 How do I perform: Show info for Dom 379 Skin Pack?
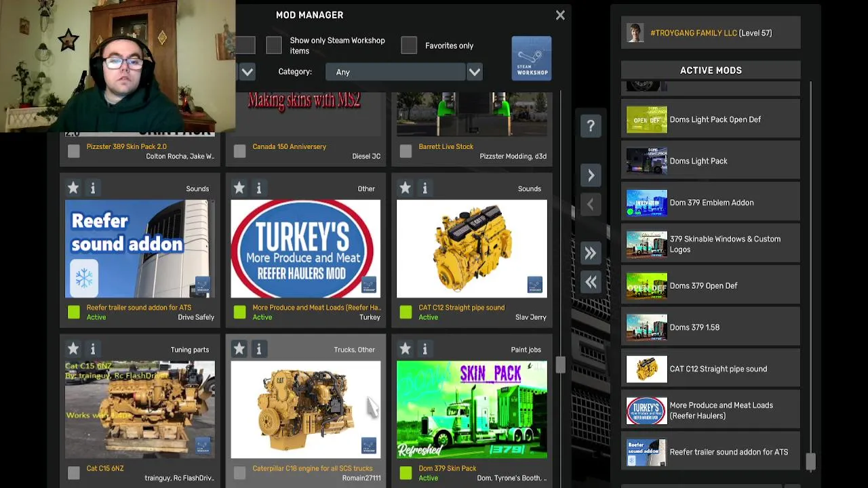coord(425,349)
